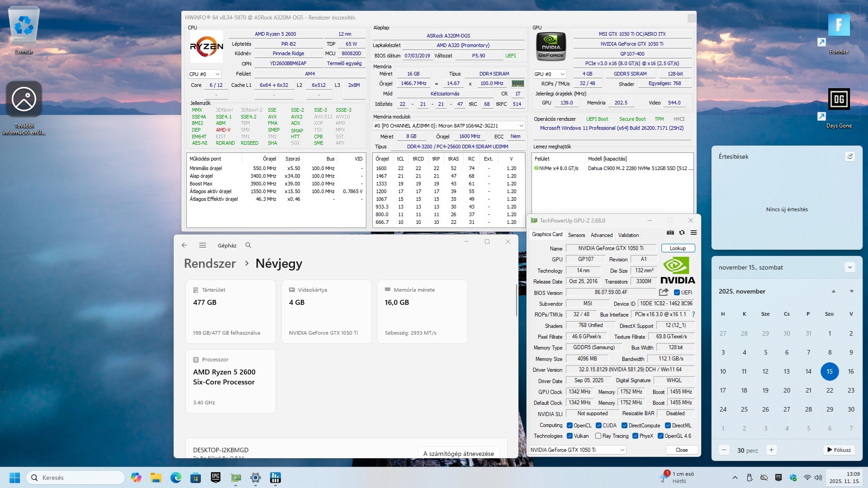Open the weather widget on the taskbar
Viewport: 868px width, 488px height.
[677, 478]
